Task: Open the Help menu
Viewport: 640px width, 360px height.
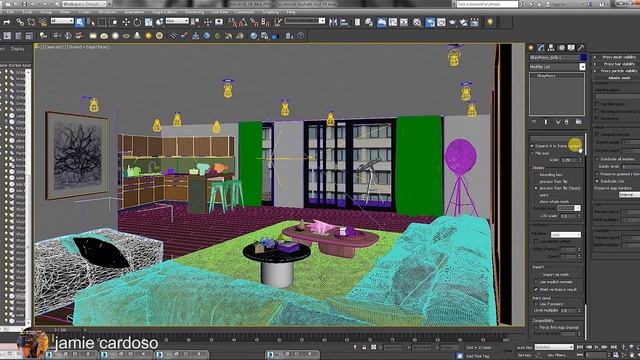Action: coord(291,12)
